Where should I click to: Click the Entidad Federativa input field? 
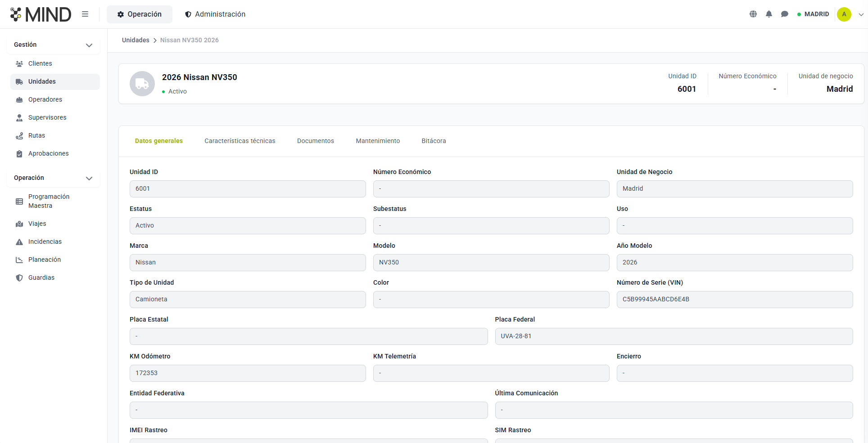point(308,410)
